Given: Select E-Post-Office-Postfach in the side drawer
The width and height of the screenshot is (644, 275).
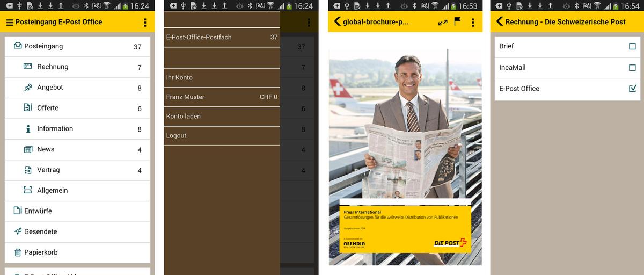Looking at the screenshot, I should pyautogui.click(x=222, y=37).
